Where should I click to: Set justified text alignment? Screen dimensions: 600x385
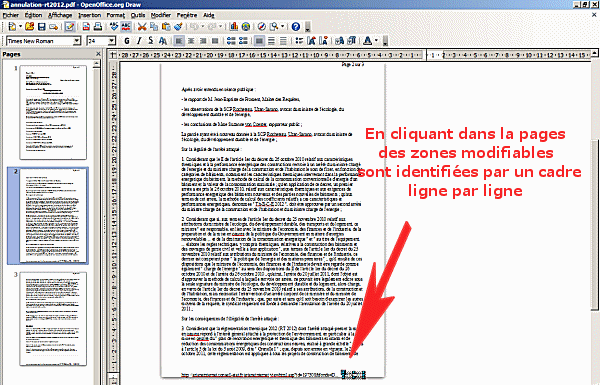[x=215, y=41]
